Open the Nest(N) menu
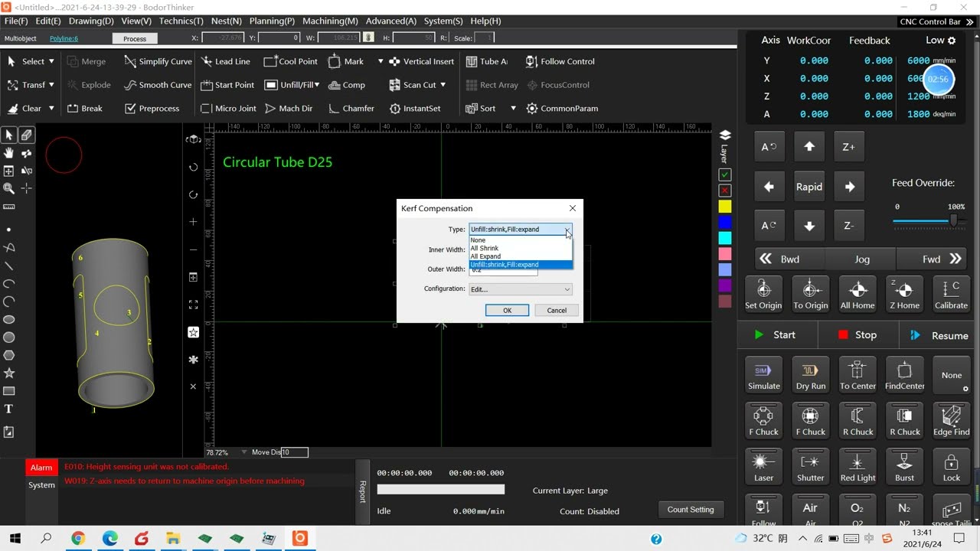Image resolution: width=980 pixels, height=551 pixels. tap(226, 21)
